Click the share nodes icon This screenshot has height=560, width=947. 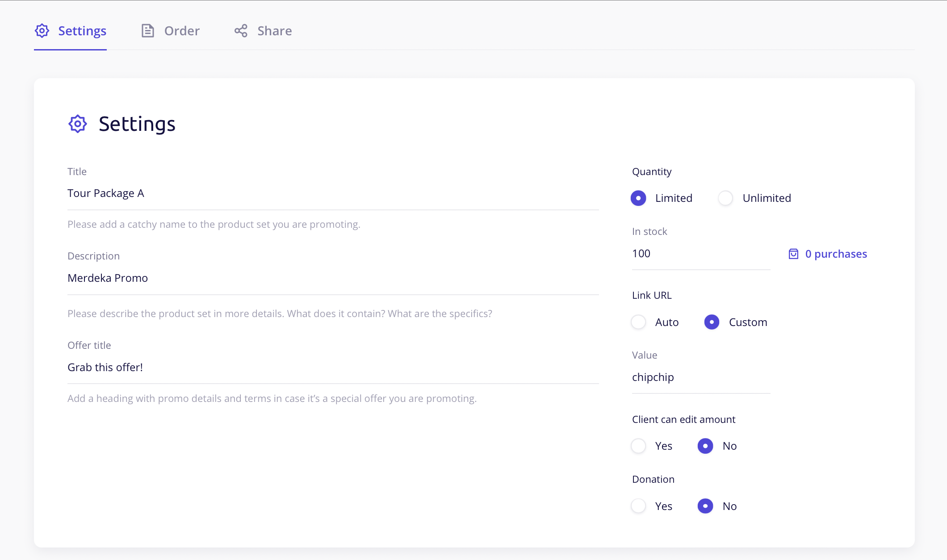241,31
